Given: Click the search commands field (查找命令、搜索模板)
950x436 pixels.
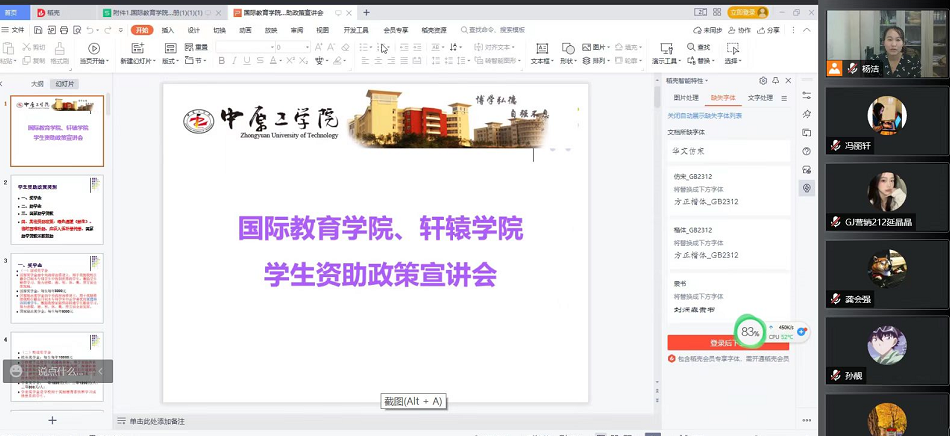Looking at the screenshot, I should (x=493, y=30).
